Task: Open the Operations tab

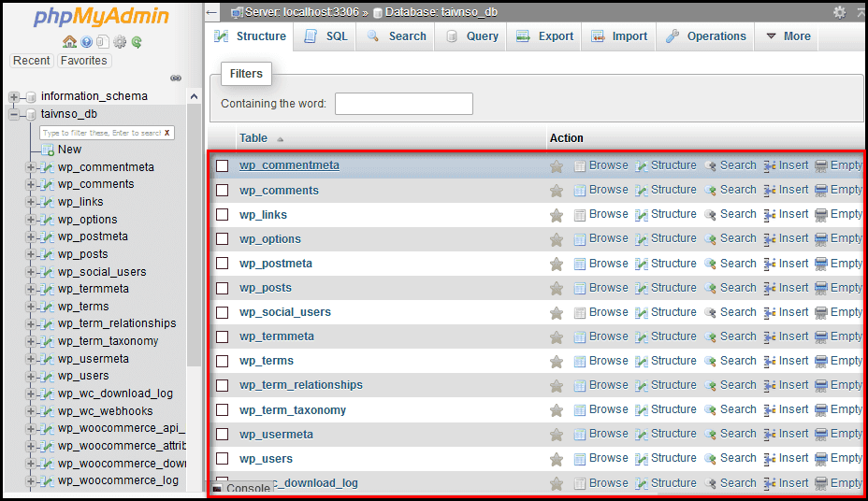Action: [x=706, y=36]
